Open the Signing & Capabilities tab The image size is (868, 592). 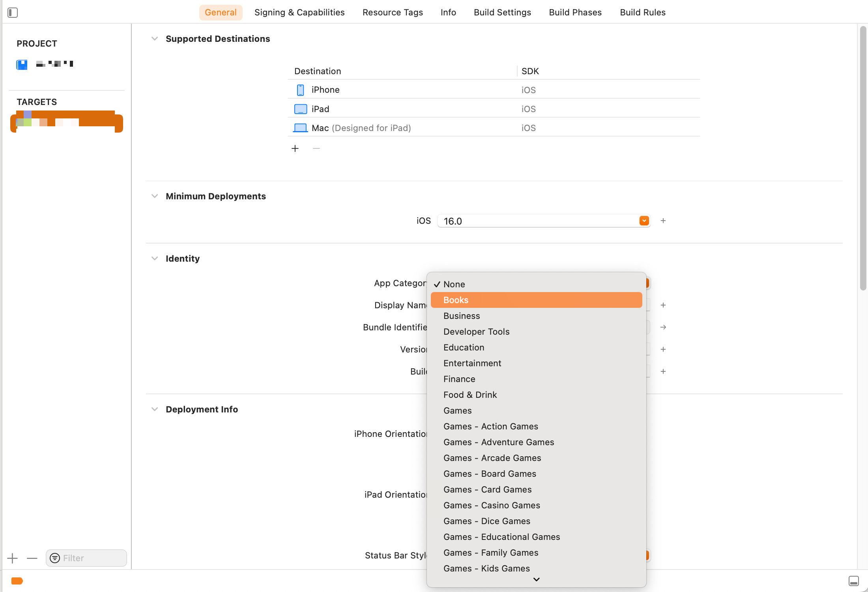pos(299,12)
